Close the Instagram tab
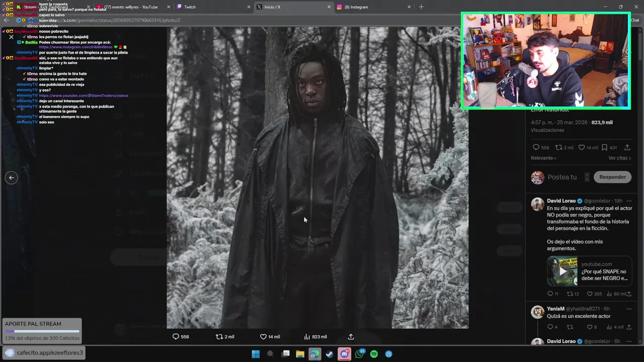This screenshot has height=362, width=644. [409, 7]
